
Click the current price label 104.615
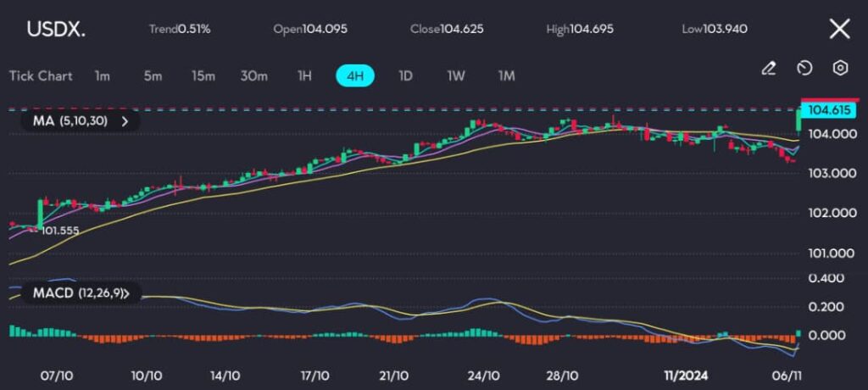coord(829,110)
